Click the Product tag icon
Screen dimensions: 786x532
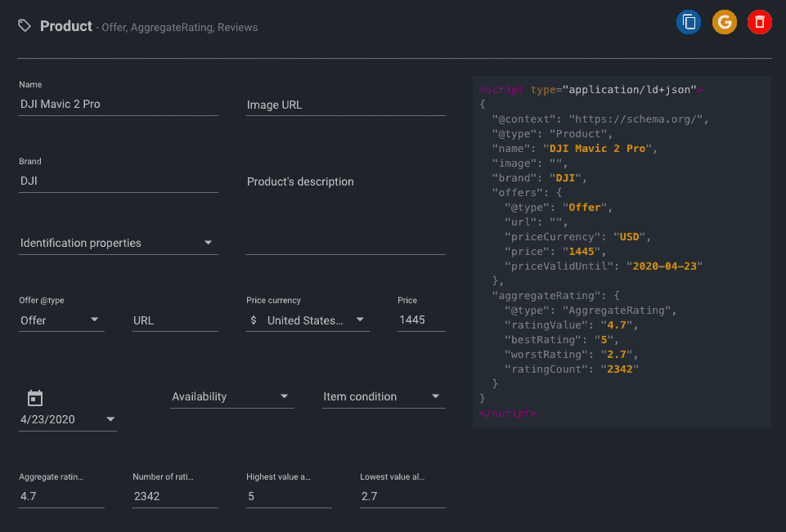click(x=25, y=25)
